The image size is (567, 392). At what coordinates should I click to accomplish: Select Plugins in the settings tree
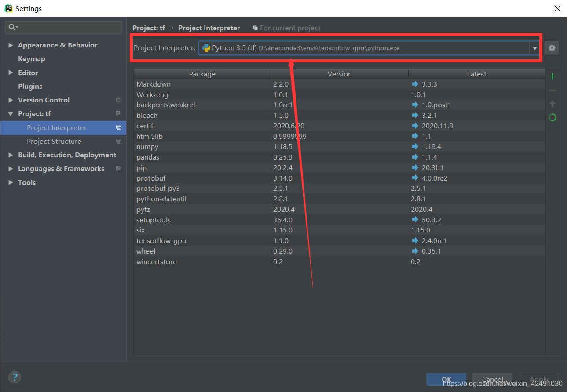[x=30, y=87]
